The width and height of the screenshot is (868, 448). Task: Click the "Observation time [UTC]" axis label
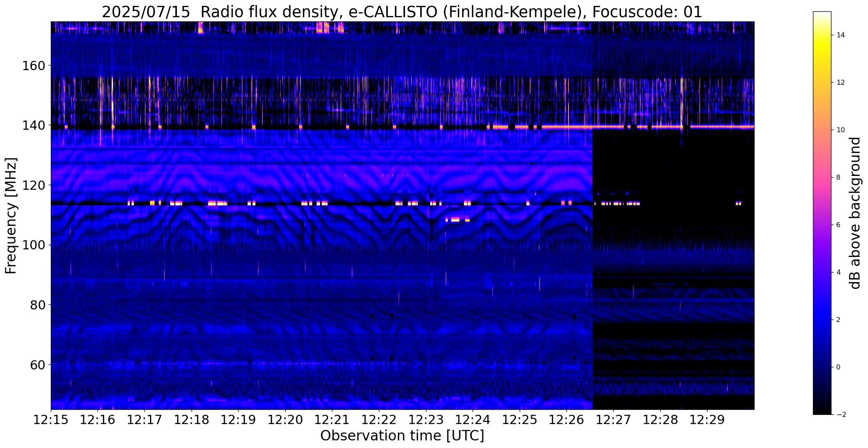402,435
